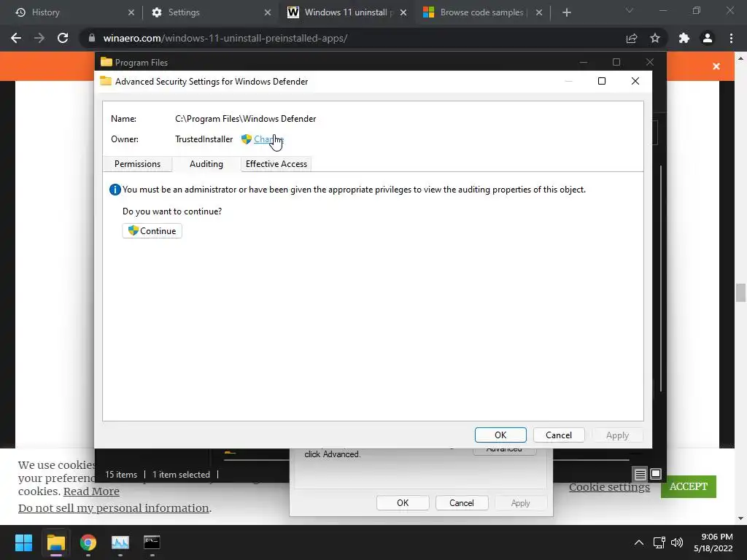Open the volume control in tray
The image size is (747, 560).
[x=676, y=542]
